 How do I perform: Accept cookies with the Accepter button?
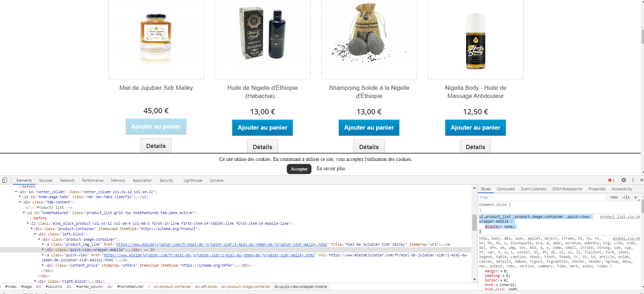[x=299, y=169]
